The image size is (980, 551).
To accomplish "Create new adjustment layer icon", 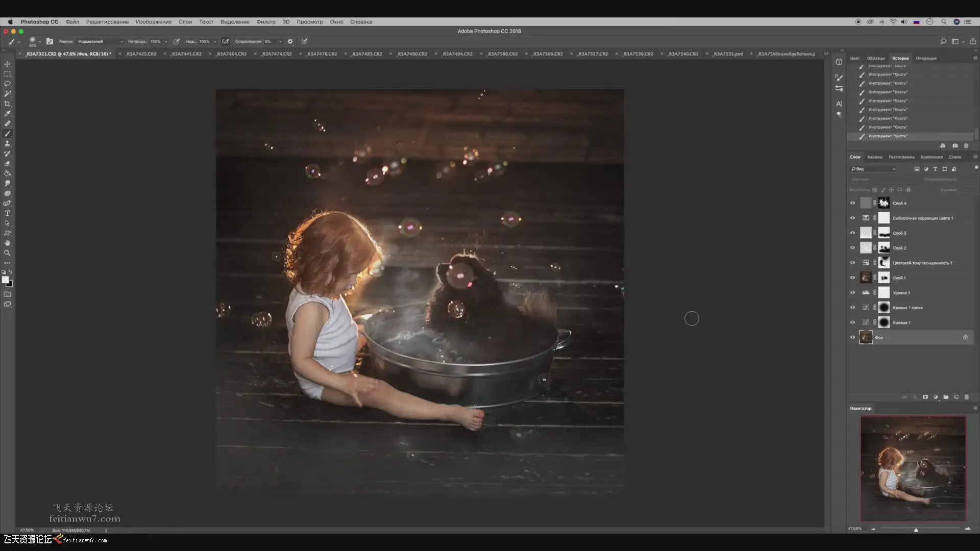I will point(936,397).
